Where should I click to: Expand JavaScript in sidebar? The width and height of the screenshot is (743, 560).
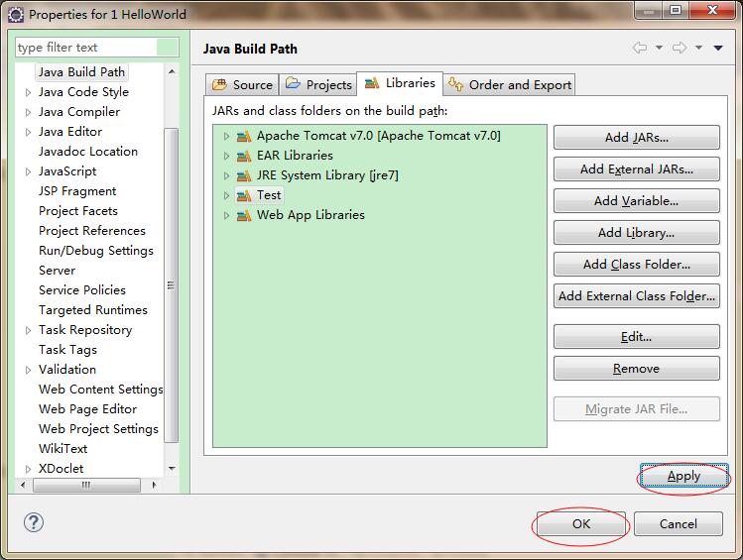coord(29,171)
